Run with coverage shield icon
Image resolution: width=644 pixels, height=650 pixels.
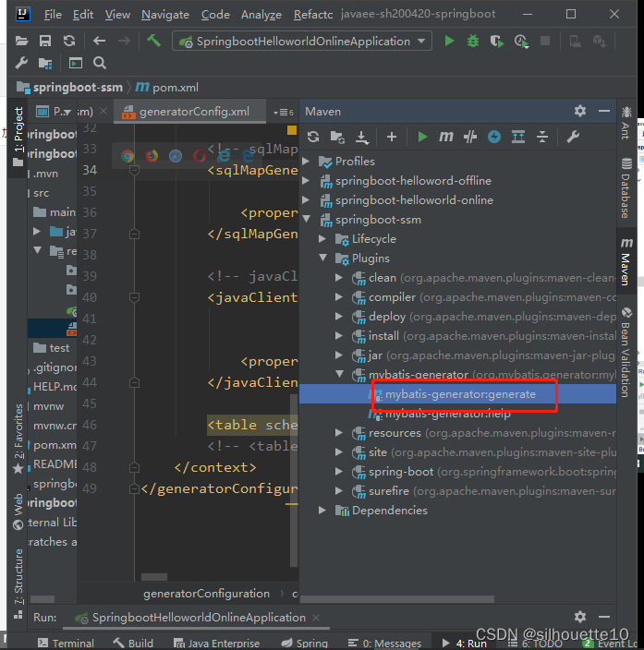[497, 41]
